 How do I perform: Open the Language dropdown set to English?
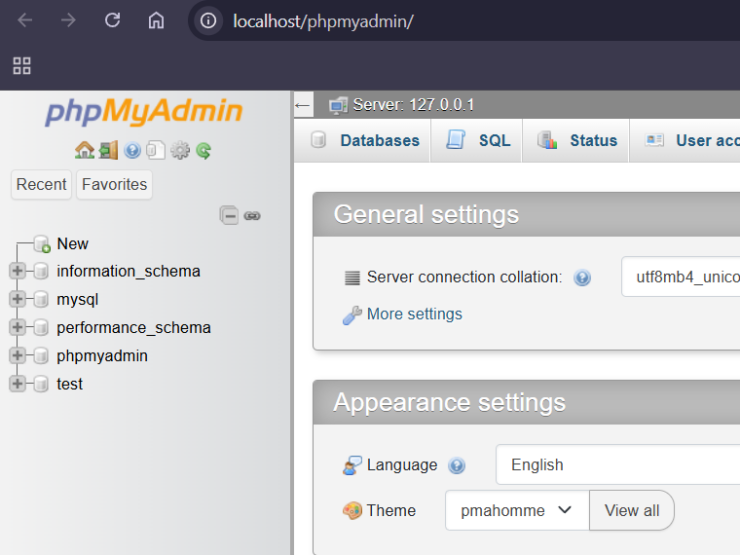click(617, 465)
